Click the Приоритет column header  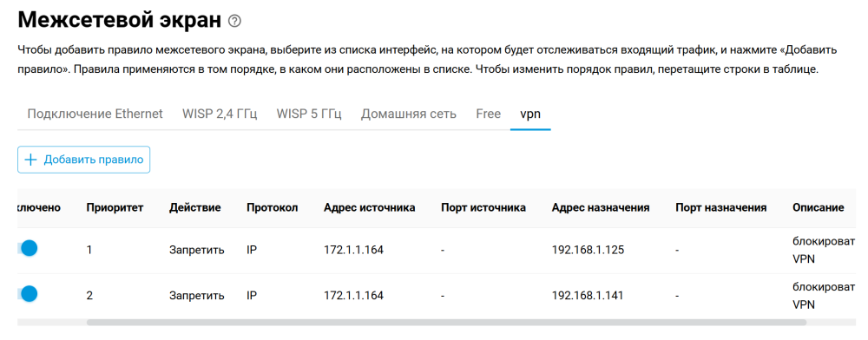[x=115, y=208]
